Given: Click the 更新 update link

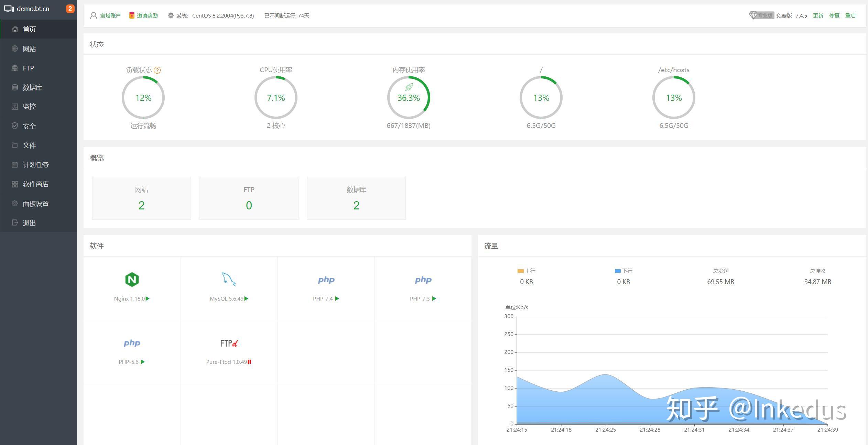Looking at the screenshot, I should [x=818, y=15].
